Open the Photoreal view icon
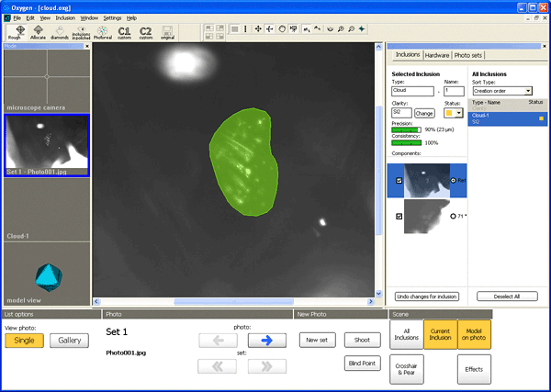Viewport: 551px width, 392px height. [x=101, y=32]
